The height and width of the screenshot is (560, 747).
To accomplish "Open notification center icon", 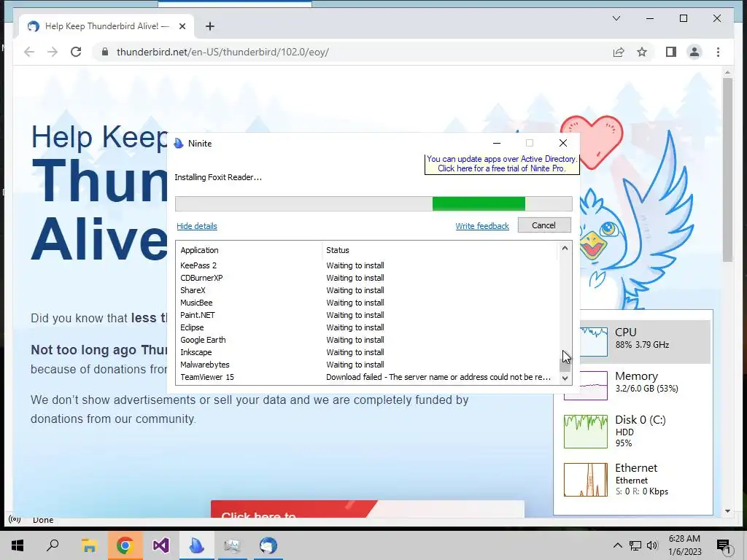I will coord(724,545).
